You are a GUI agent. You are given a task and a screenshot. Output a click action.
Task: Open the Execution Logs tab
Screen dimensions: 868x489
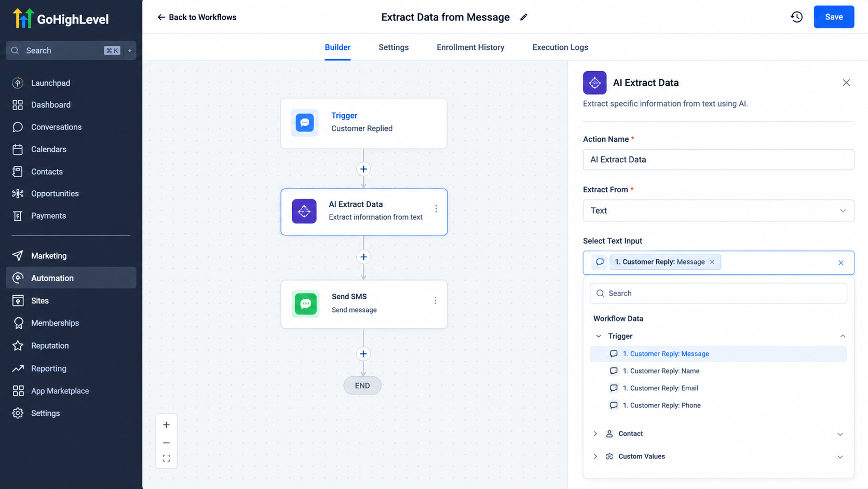[560, 47]
